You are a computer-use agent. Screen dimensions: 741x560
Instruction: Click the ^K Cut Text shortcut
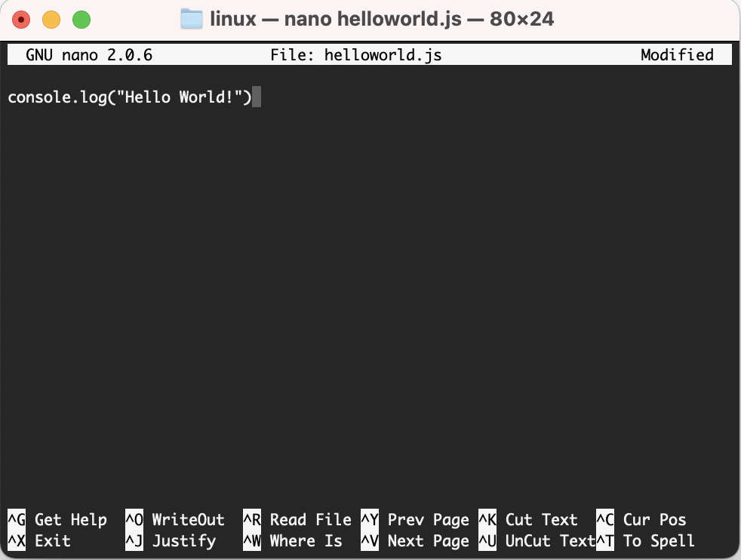[528, 519]
